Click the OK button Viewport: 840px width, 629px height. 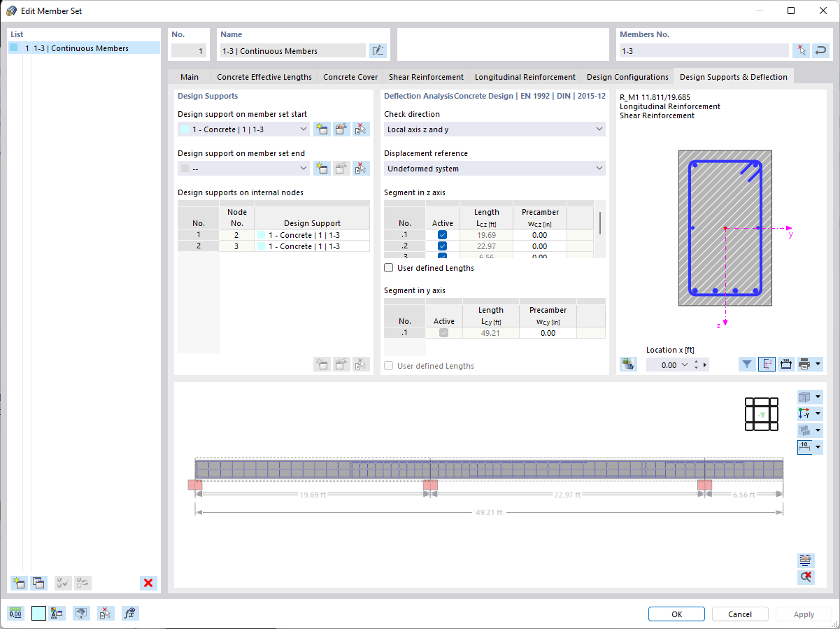(676, 614)
